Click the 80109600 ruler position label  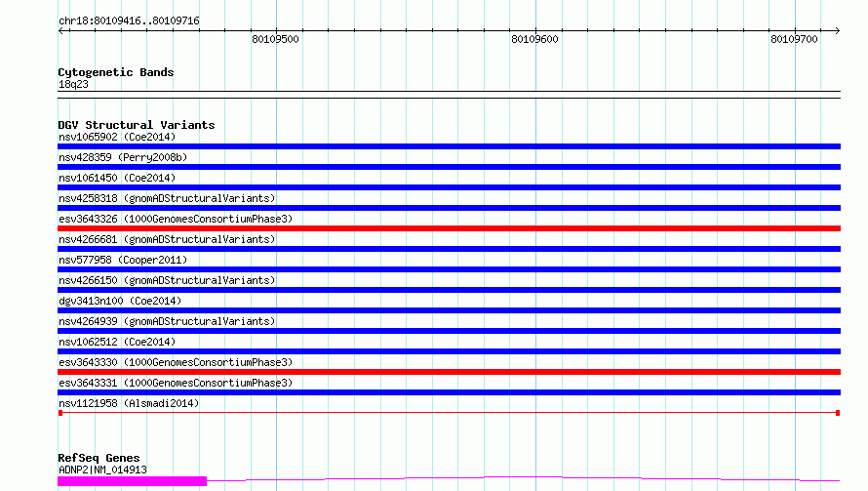point(534,39)
